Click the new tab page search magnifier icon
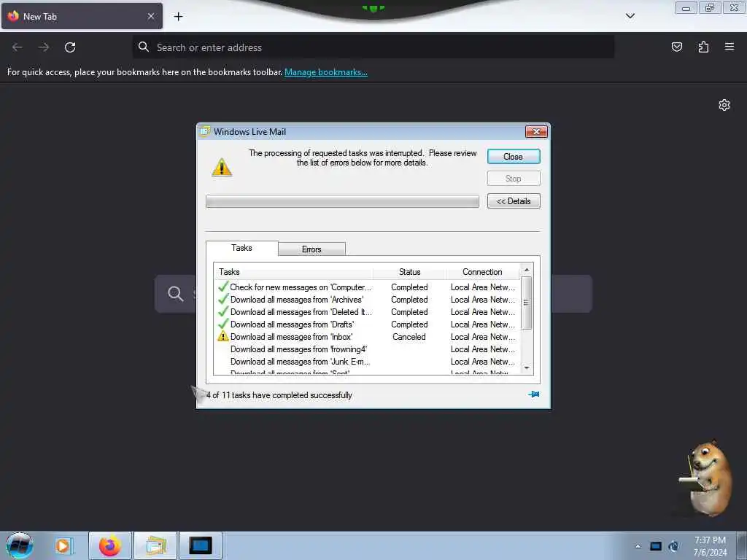 click(x=175, y=293)
